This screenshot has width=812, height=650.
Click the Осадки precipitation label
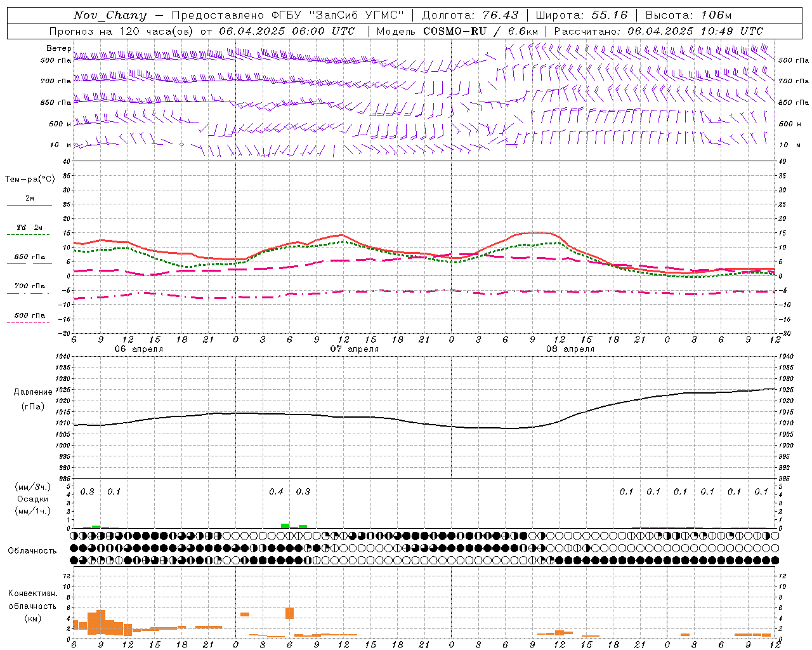pyautogui.click(x=33, y=499)
